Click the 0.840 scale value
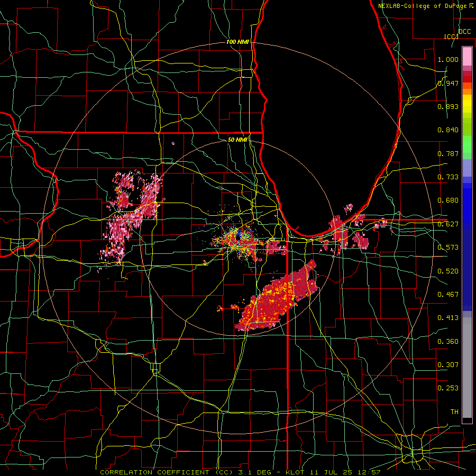476x476 pixels. tap(448, 130)
